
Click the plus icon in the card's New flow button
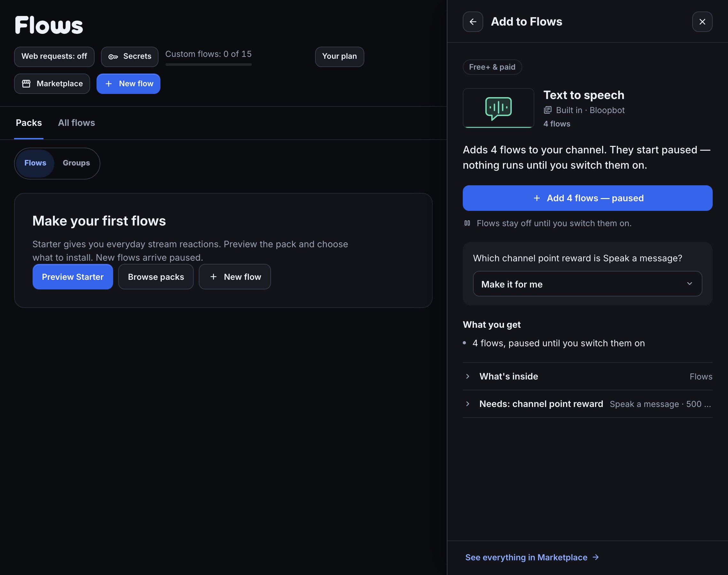pos(213,277)
